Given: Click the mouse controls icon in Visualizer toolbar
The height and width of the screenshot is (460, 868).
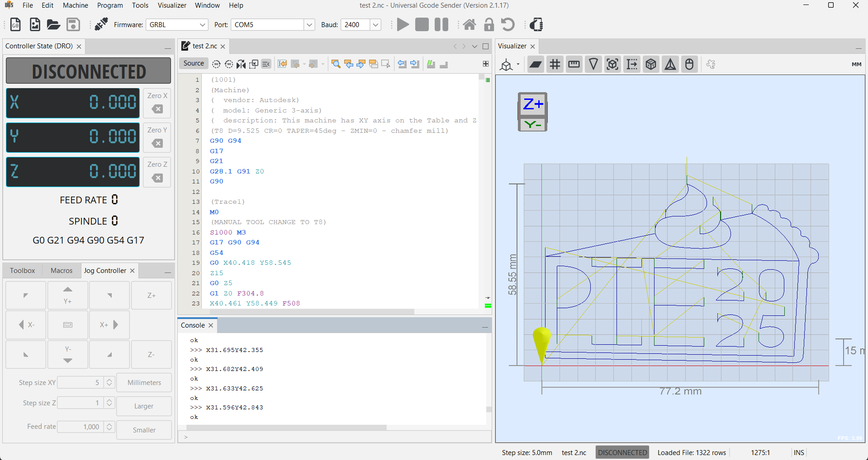Looking at the screenshot, I should 689,64.
